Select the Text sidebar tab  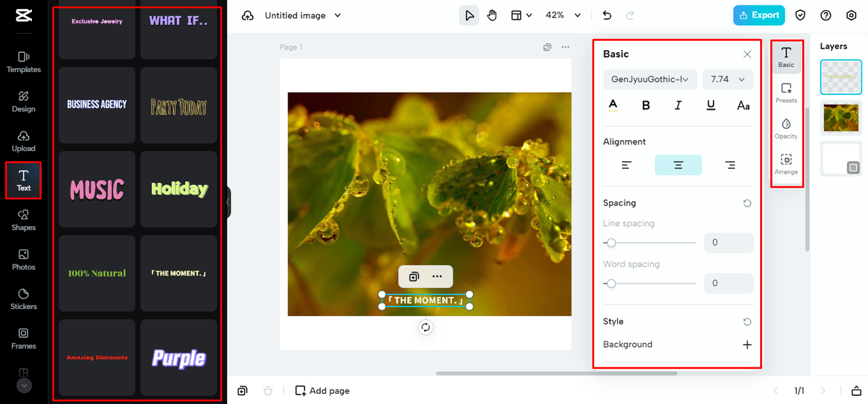pyautogui.click(x=24, y=180)
